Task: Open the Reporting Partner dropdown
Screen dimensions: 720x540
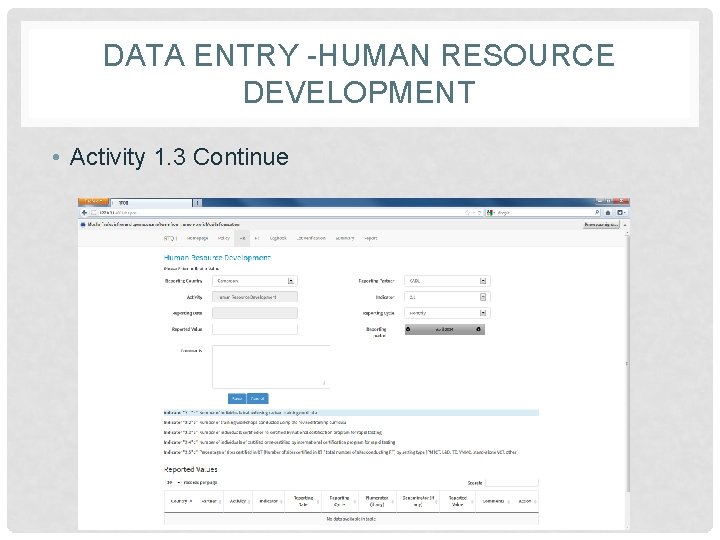Action: (447, 281)
